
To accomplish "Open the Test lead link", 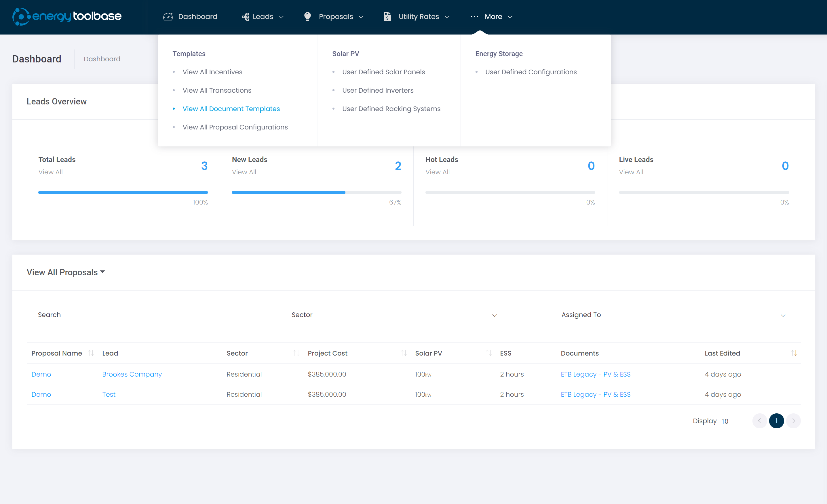I will (x=109, y=394).
